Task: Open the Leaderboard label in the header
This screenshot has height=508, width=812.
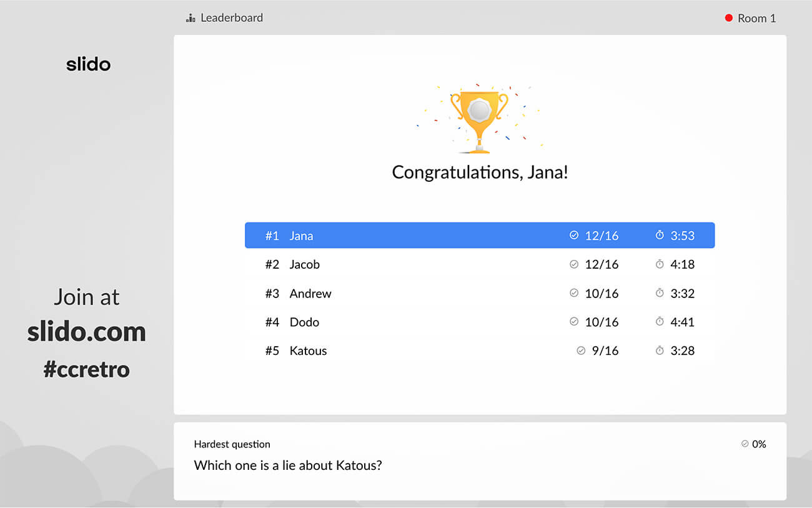Action: (231, 18)
